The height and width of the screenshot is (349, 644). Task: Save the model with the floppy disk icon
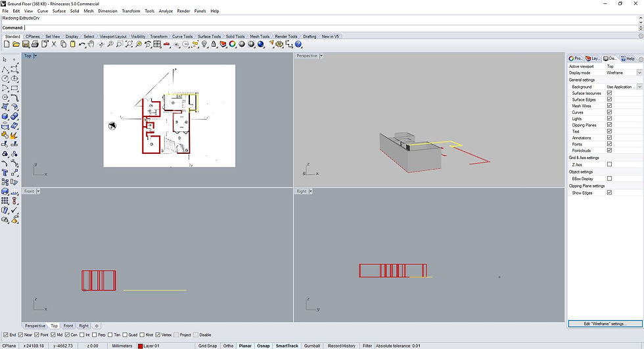pos(26,44)
